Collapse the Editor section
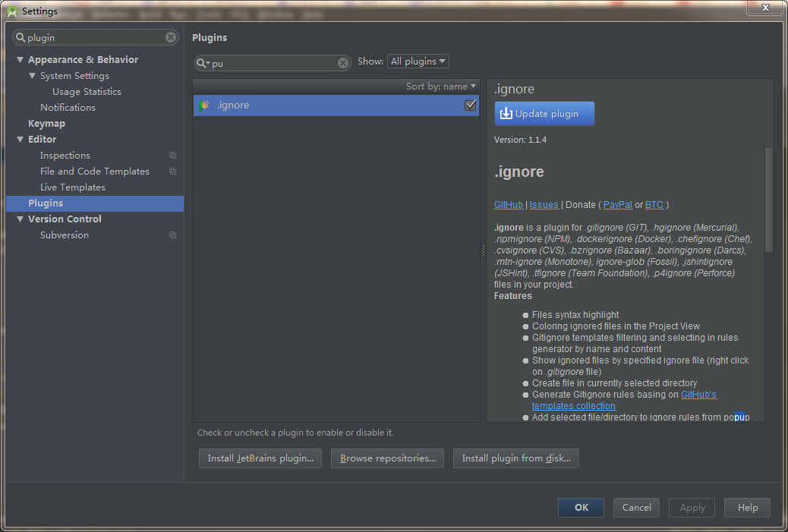The height and width of the screenshot is (532, 788). [x=20, y=140]
